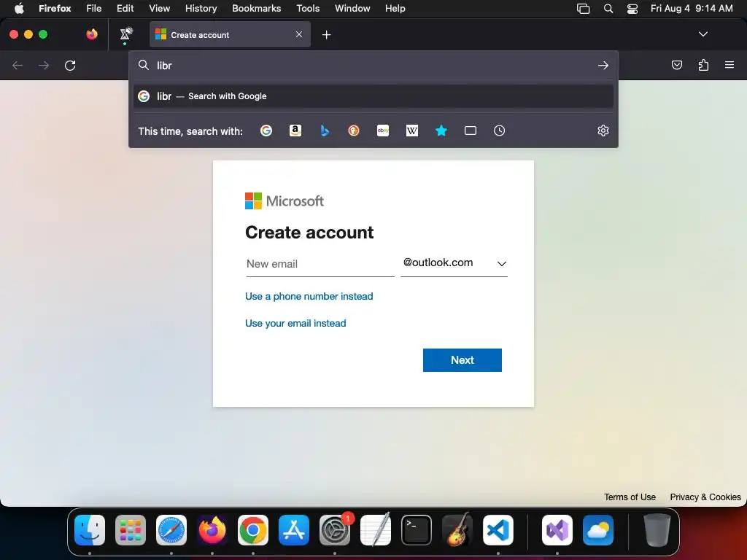Open the Firefox app menu

[55, 8]
